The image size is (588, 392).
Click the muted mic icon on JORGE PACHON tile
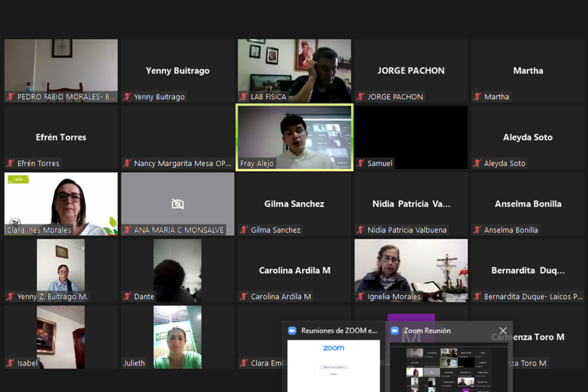pyautogui.click(x=361, y=96)
